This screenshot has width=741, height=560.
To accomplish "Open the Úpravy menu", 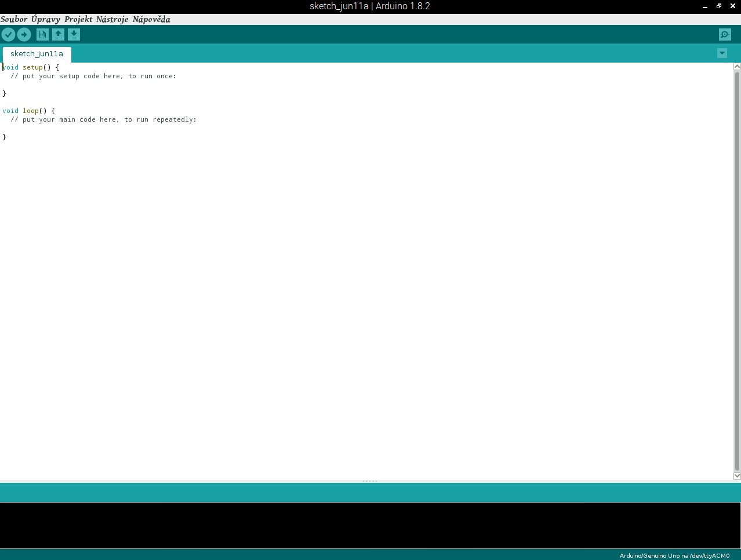I will (x=46, y=19).
